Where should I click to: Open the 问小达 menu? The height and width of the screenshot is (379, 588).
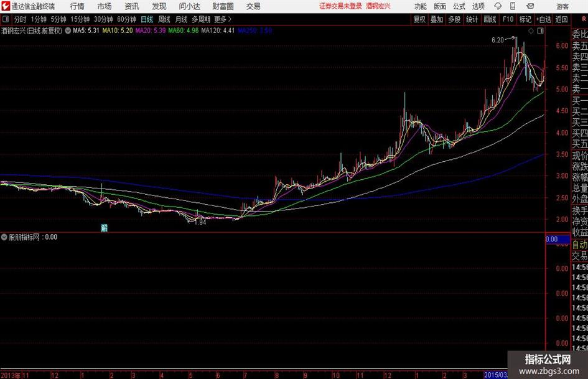tap(189, 6)
